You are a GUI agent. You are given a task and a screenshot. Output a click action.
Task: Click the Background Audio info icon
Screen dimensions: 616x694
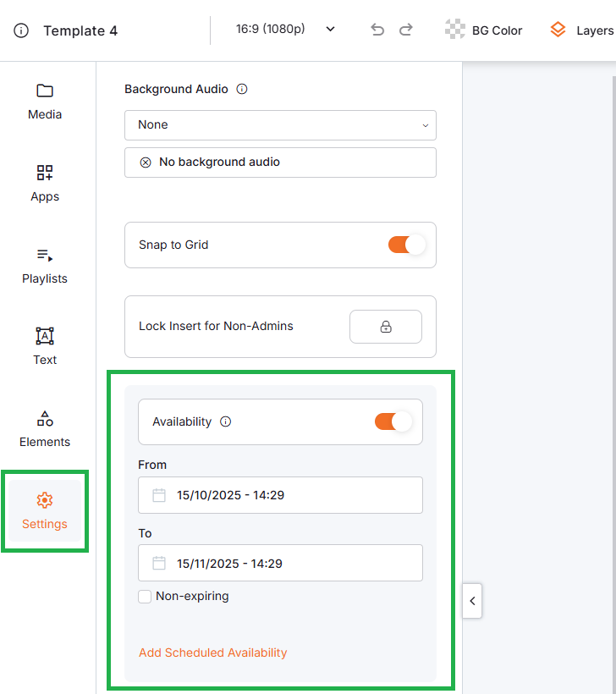pos(242,89)
